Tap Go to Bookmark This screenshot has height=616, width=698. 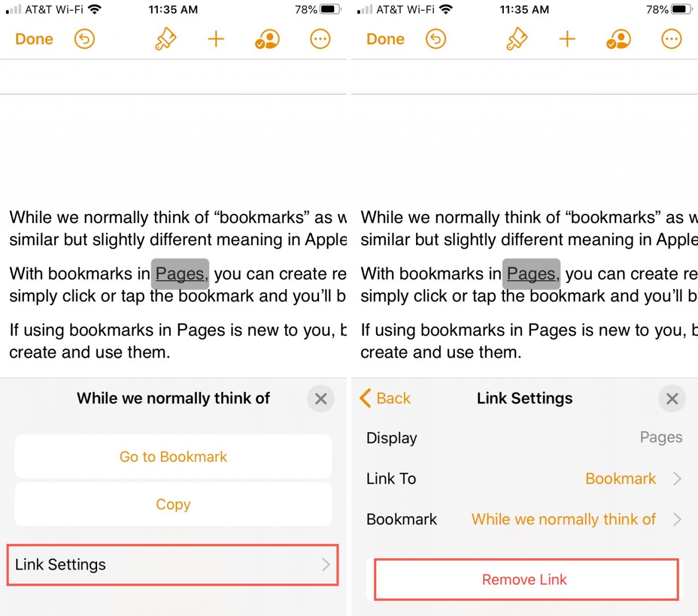click(x=173, y=457)
